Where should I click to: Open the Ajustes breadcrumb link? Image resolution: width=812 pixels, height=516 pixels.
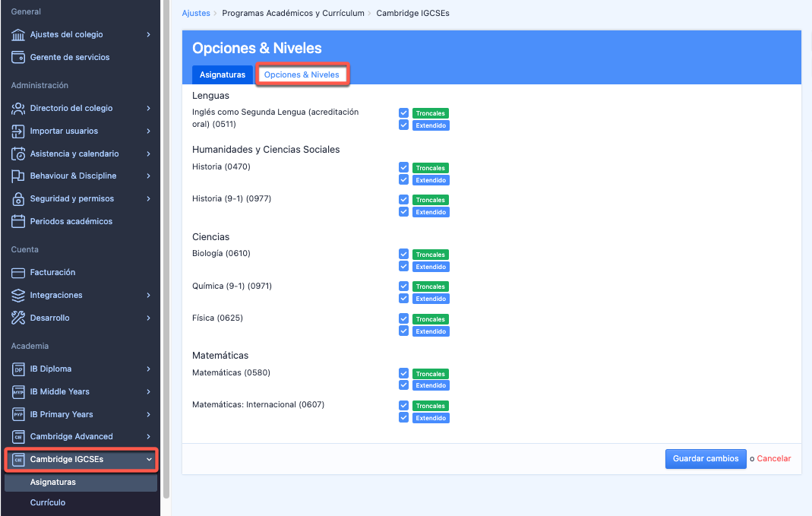coord(196,14)
